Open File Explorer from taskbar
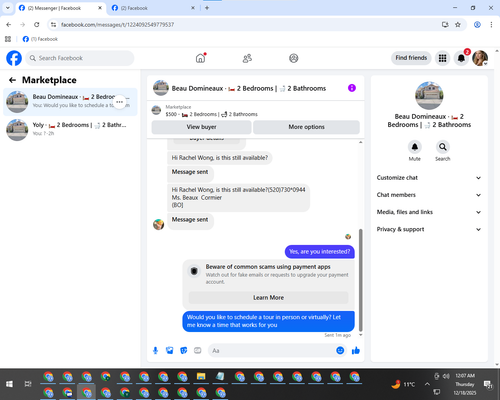The width and height of the screenshot is (500, 400). coord(201,377)
